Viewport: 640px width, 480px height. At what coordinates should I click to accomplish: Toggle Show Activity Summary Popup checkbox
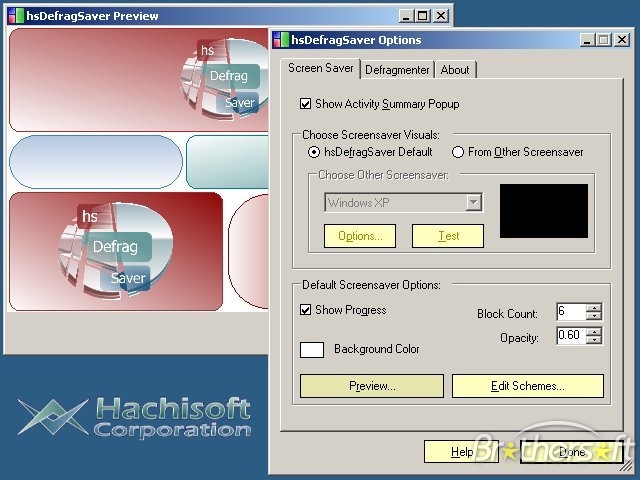point(305,104)
